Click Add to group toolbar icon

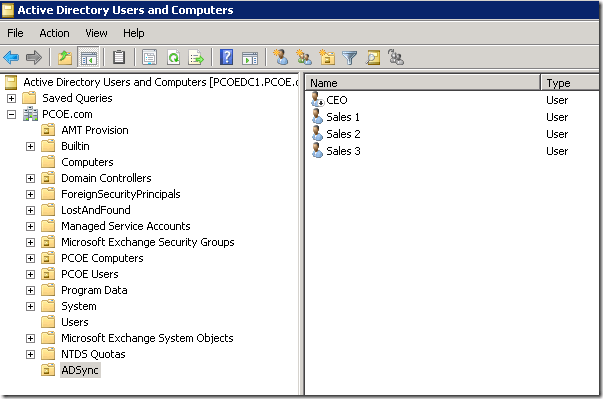396,57
